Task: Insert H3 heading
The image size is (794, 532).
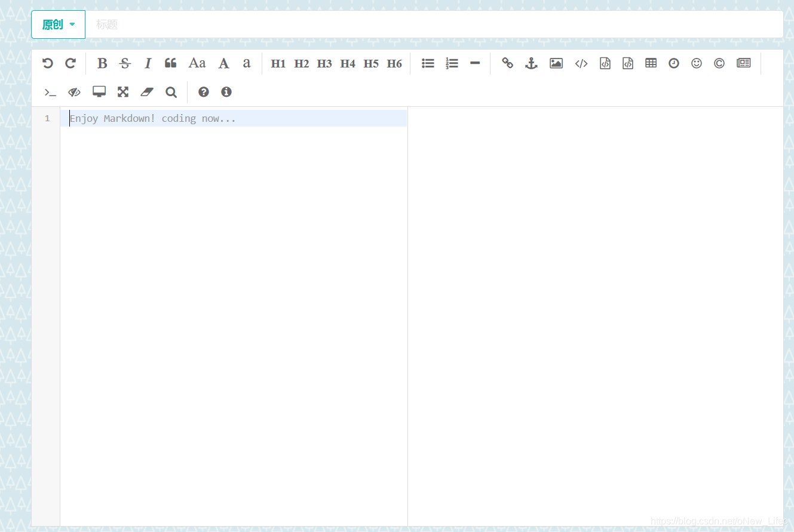Action: [324, 64]
